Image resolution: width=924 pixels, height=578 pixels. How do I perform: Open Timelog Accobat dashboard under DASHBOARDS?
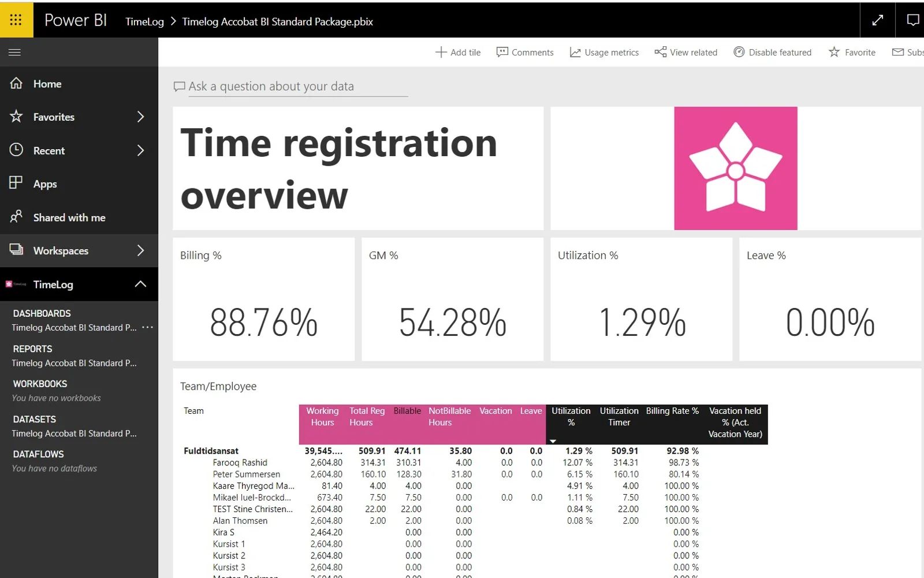point(74,328)
